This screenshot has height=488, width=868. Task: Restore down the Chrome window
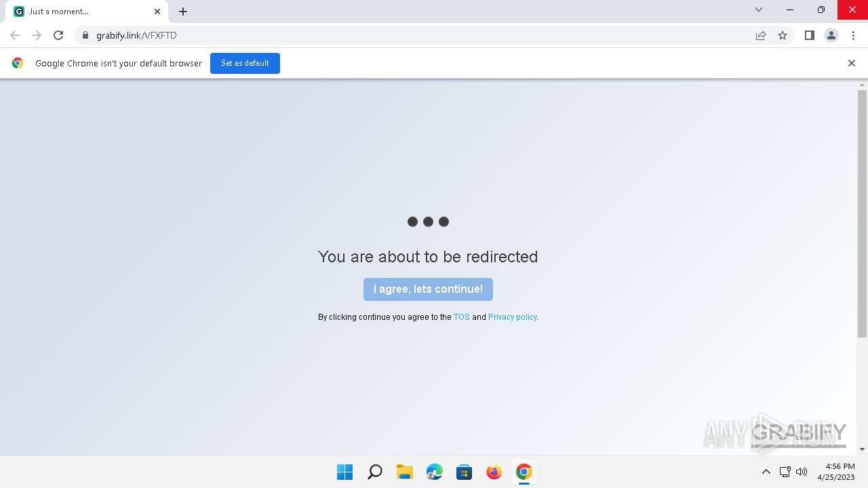[x=821, y=9]
